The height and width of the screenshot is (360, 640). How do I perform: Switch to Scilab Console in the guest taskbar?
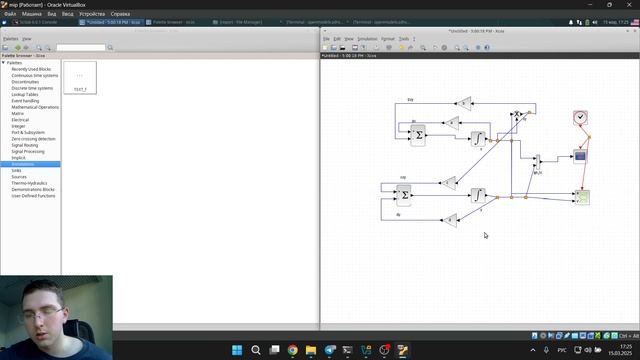tap(36, 22)
